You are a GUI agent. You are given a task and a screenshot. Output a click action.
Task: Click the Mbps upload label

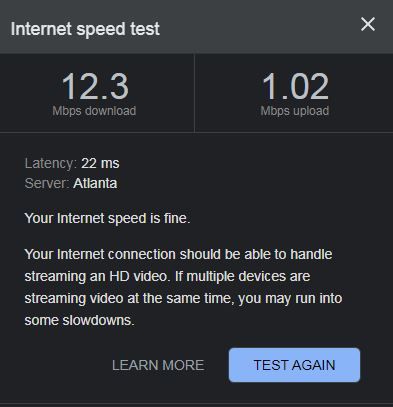coord(295,111)
